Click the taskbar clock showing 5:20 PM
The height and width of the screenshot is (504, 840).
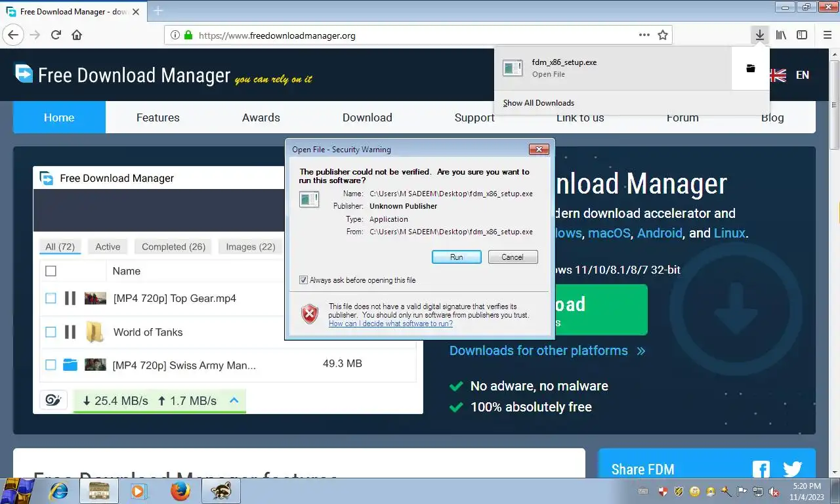(807, 492)
